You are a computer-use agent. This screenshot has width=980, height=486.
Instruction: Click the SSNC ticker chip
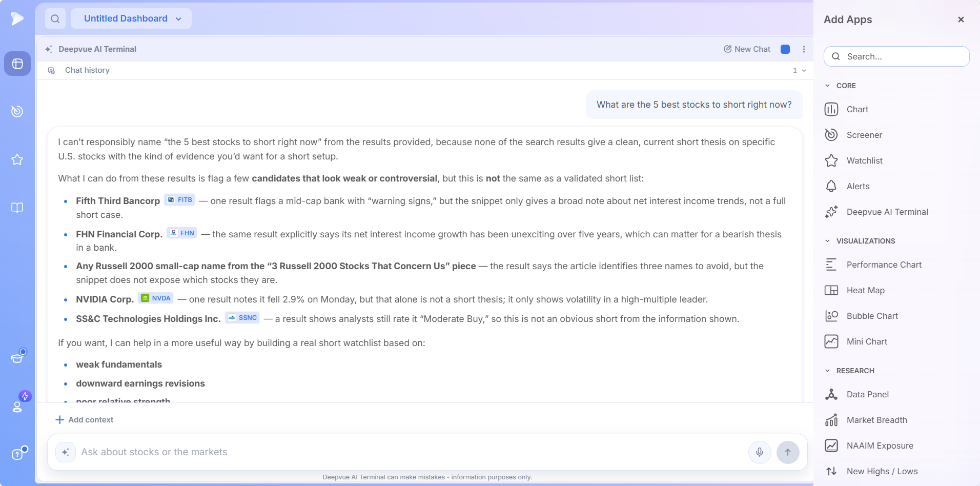point(242,318)
